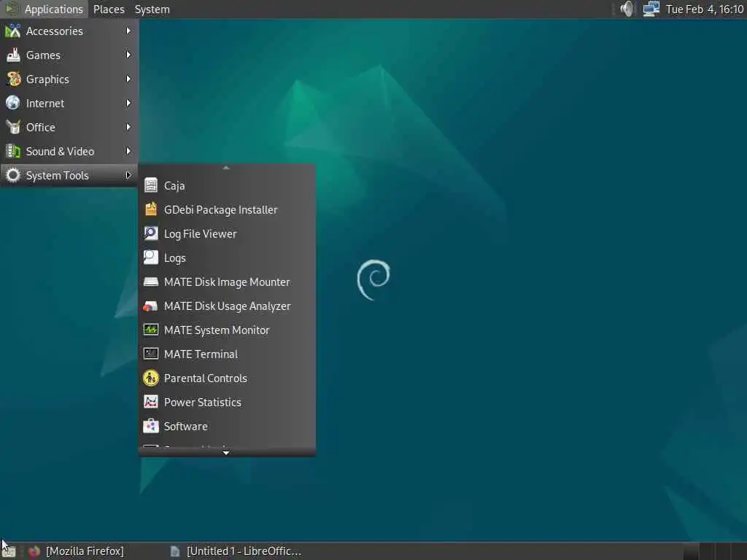Click the date and time clock
747x560 pixels.
point(704,9)
